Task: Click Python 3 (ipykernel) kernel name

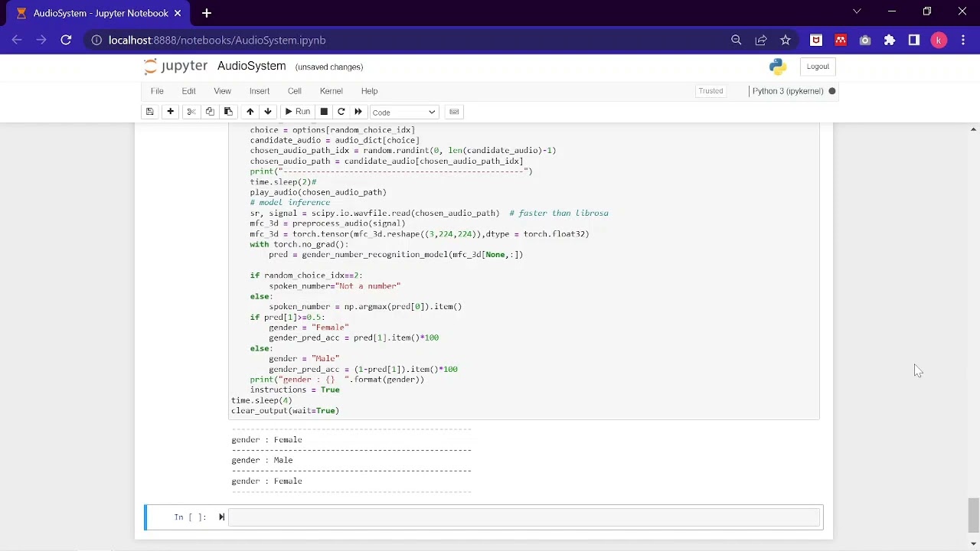Action: (x=788, y=91)
